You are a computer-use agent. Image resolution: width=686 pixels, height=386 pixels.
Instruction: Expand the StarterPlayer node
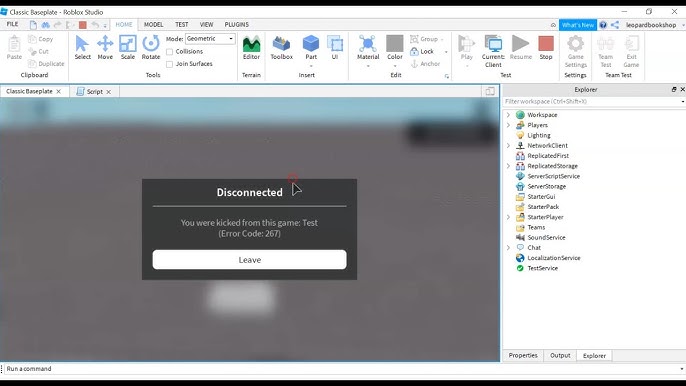point(508,217)
